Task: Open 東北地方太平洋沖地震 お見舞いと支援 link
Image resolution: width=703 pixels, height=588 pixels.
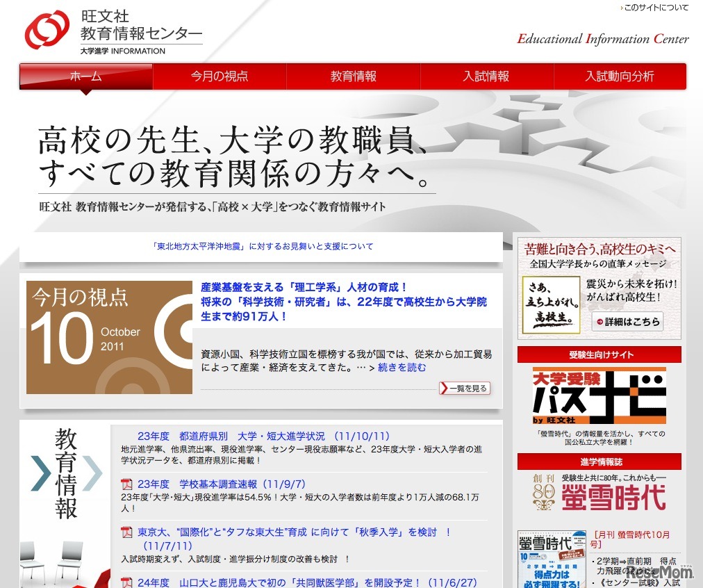Action: (x=263, y=246)
